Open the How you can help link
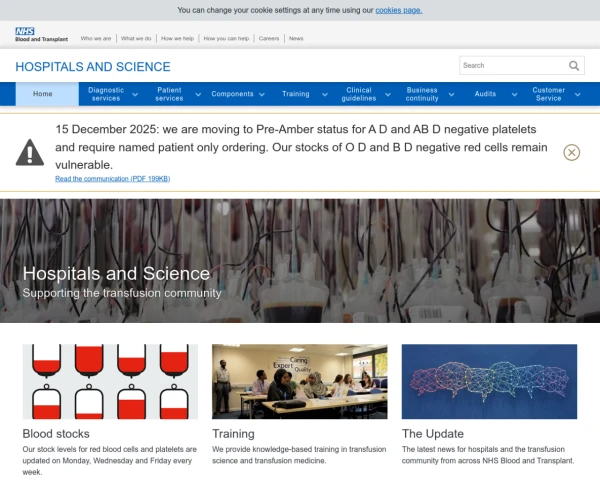Image resolution: width=600 pixels, height=480 pixels. [226, 38]
